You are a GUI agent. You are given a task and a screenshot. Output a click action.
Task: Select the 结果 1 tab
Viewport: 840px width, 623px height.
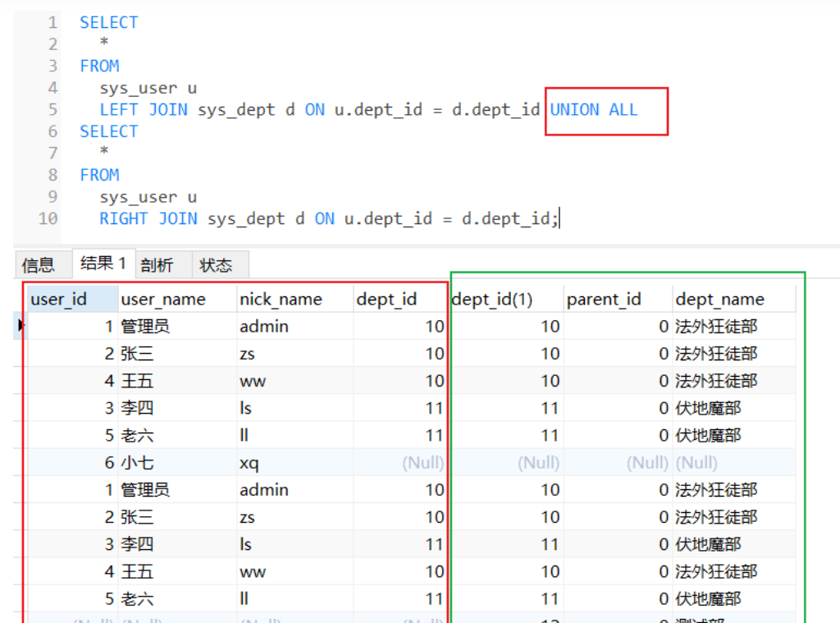click(103, 263)
